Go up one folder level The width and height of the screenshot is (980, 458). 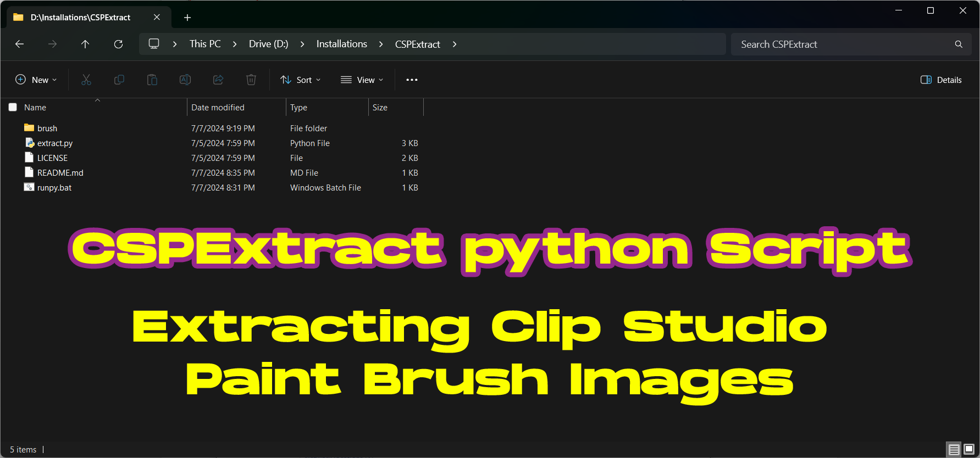click(85, 44)
